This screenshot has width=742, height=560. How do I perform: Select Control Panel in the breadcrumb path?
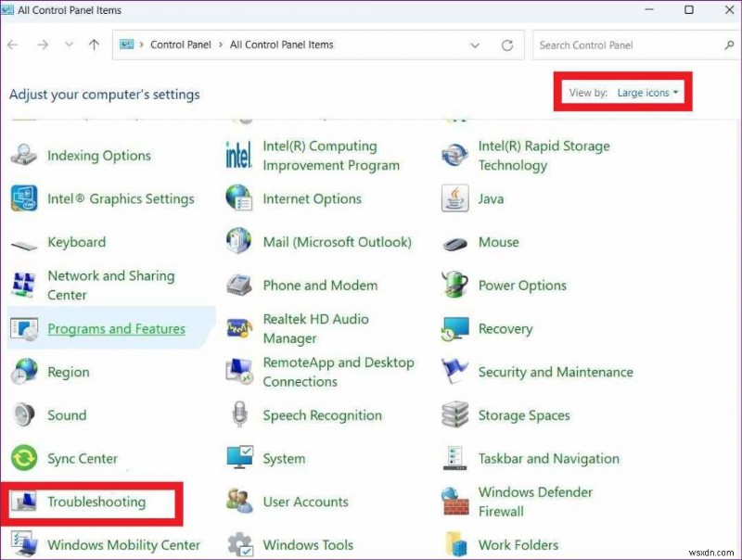point(181,45)
